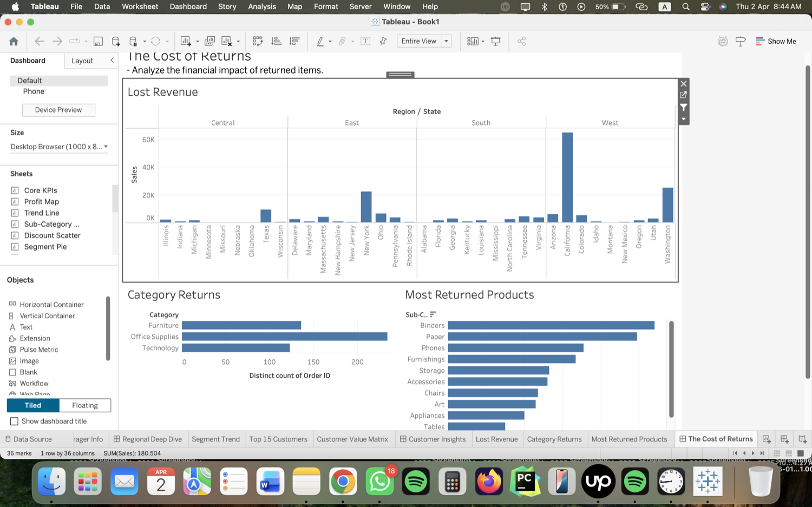The image size is (812, 507).
Task: Sort descending using toolbar icon
Action: [294, 41]
